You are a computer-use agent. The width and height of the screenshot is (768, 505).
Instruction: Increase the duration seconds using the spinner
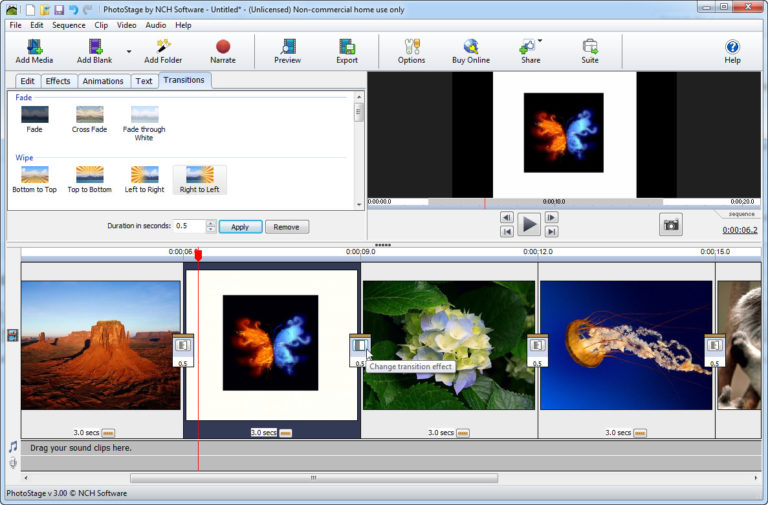(210, 223)
